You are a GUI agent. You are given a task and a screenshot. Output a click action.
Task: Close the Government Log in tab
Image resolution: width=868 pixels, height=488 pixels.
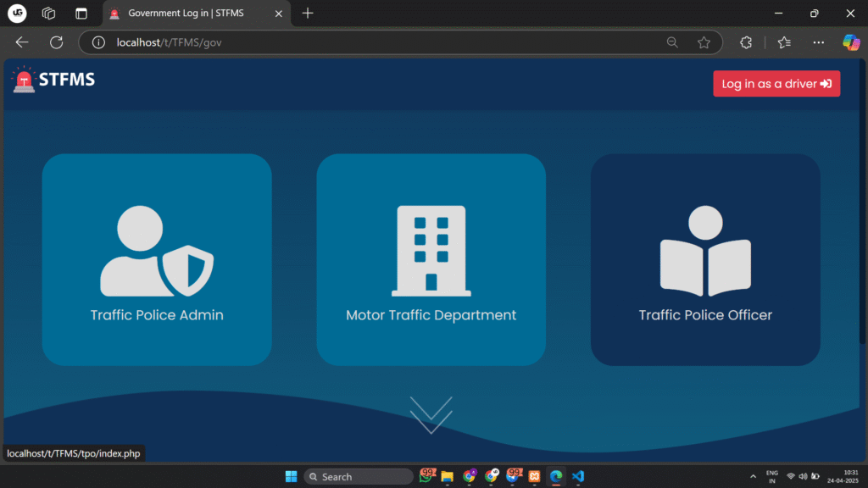click(278, 14)
